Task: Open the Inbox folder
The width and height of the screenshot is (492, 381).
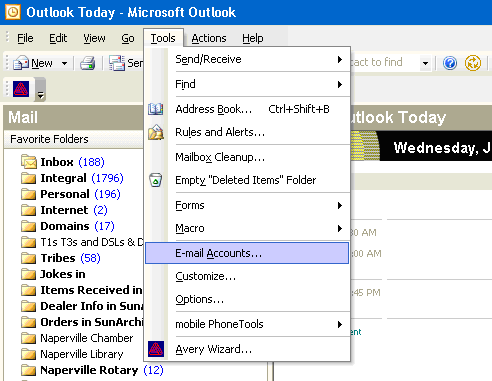Action: [63, 162]
